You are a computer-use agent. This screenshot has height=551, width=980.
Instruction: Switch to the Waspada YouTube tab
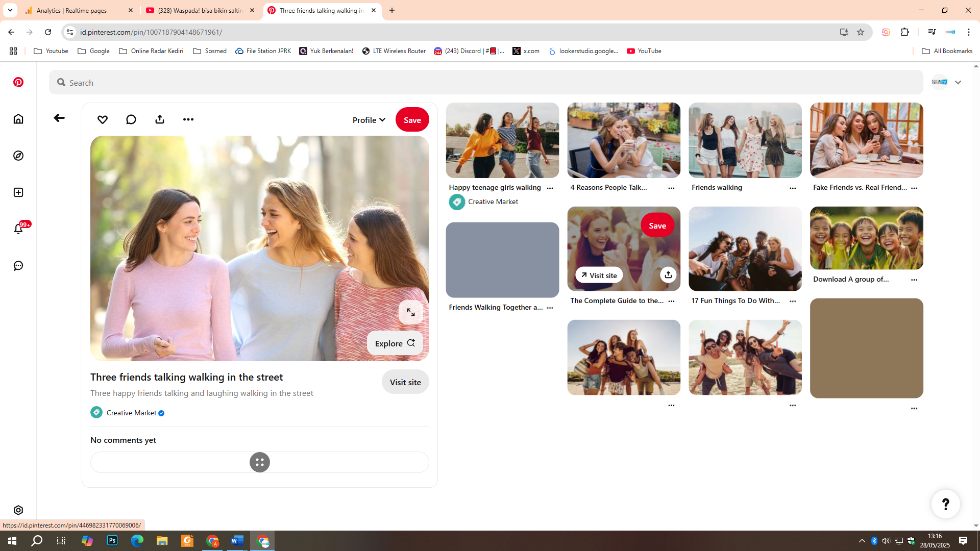point(201,10)
